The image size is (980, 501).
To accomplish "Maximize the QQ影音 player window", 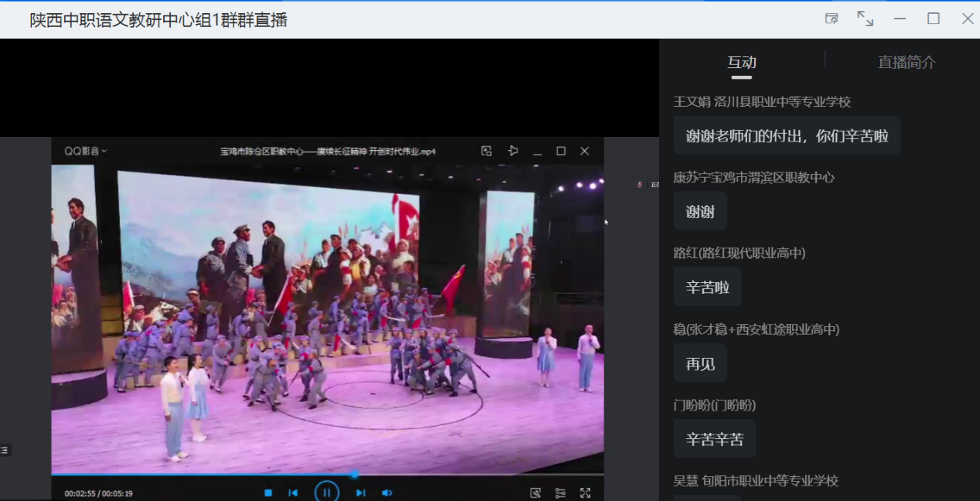I will (562, 151).
